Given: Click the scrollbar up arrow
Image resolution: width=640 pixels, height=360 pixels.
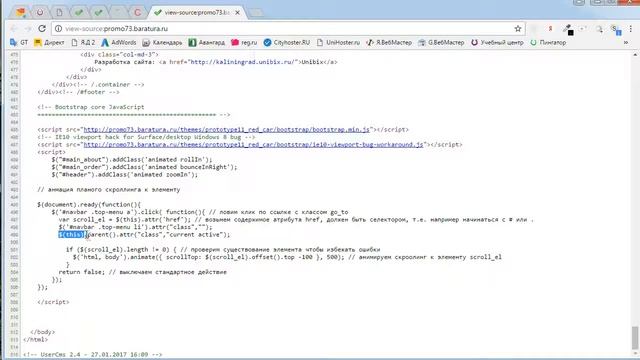Looking at the screenshot, I should 635,55.
